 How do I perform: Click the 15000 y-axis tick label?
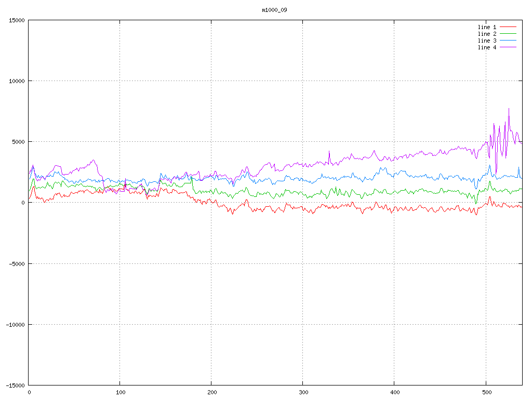17,20
